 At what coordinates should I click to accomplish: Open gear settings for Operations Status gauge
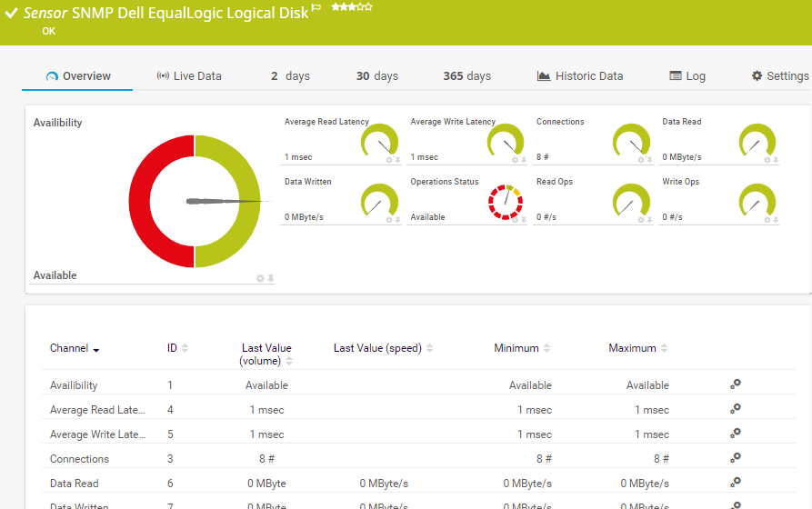[515, 220]
